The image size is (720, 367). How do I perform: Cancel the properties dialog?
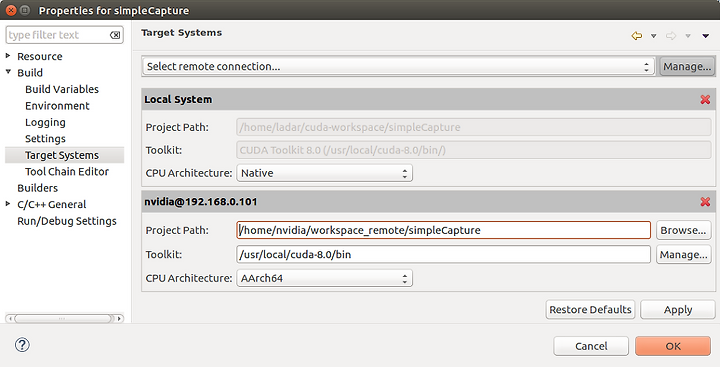click(x=591, y=346)
